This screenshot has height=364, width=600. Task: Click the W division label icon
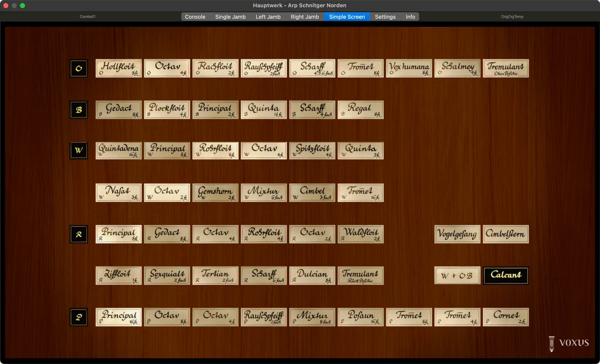coord(79,150)
